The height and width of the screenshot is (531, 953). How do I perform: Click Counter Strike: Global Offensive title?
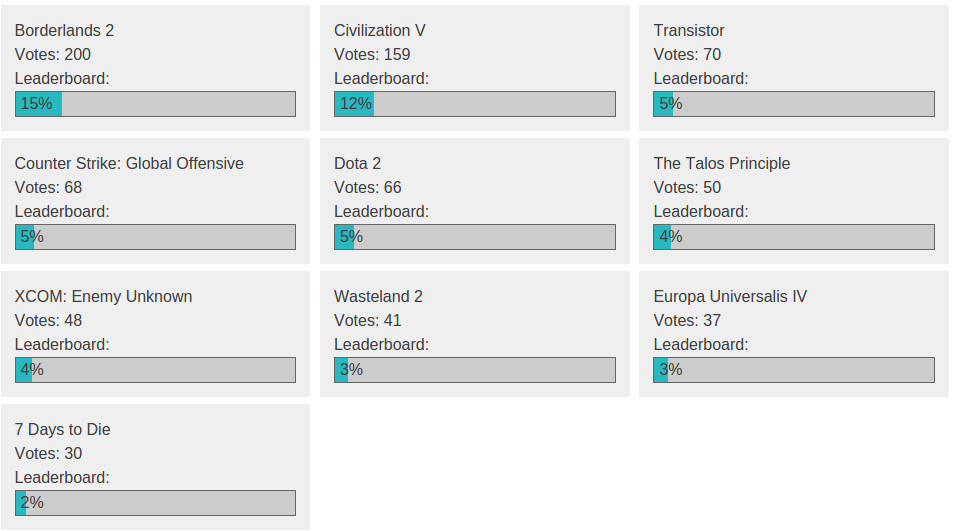[129, 163]
